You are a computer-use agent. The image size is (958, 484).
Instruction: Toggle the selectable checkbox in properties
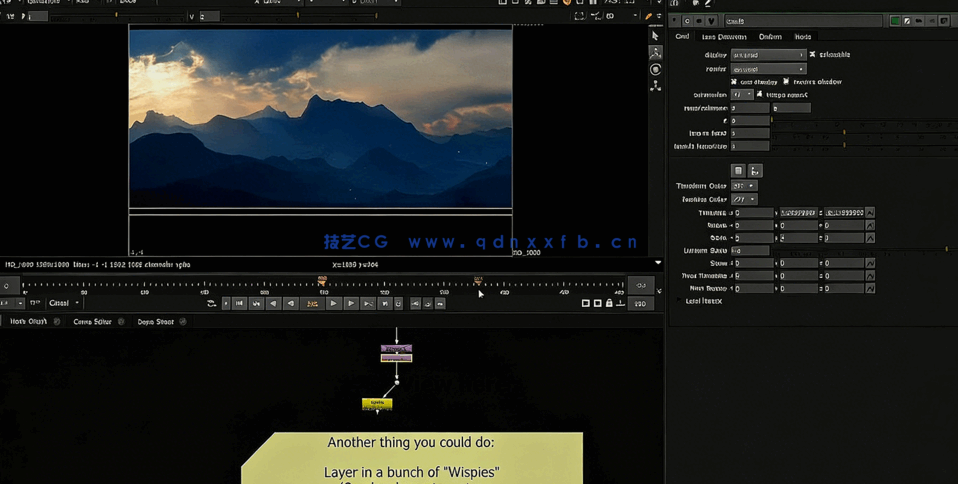(x=812, y=55)
